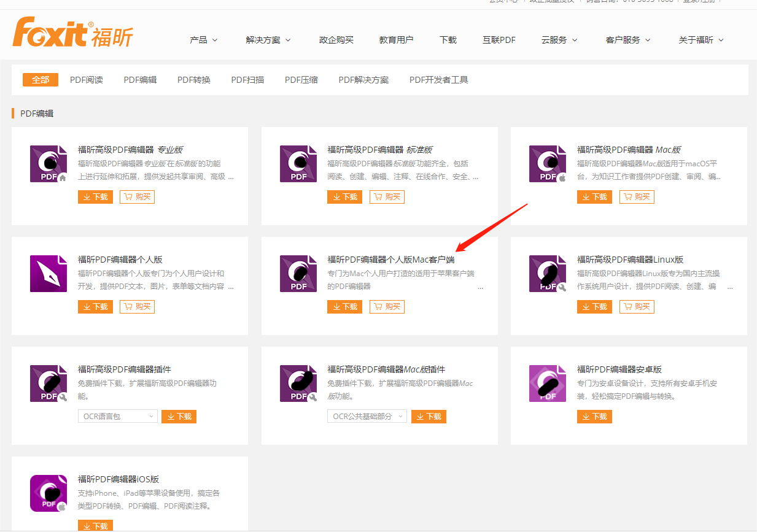Go to 教育用户 page
Image resolution: width=757 pixels, height=532 pixels.
tap(396, 40)
